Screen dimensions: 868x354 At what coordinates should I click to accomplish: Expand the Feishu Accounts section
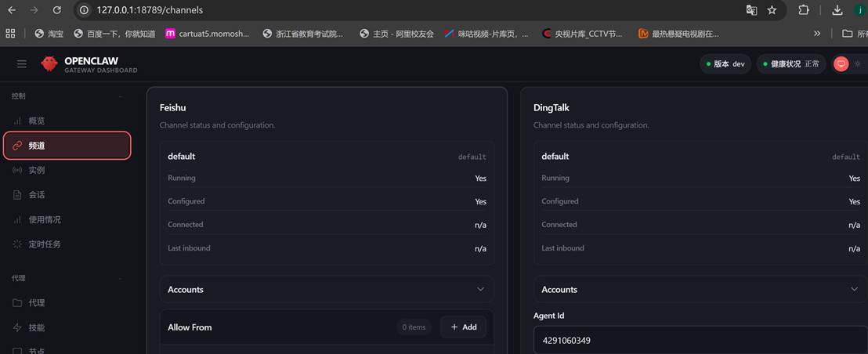(327, 289)
